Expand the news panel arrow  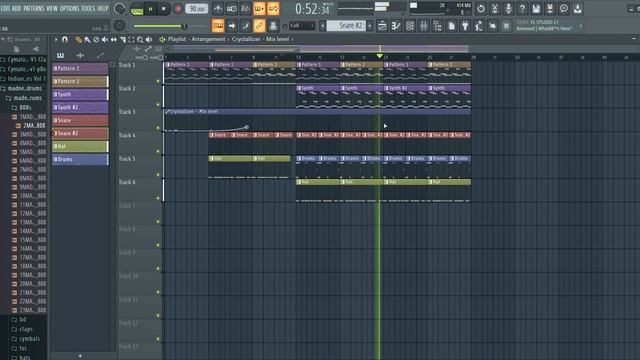(x=581, y=26)
